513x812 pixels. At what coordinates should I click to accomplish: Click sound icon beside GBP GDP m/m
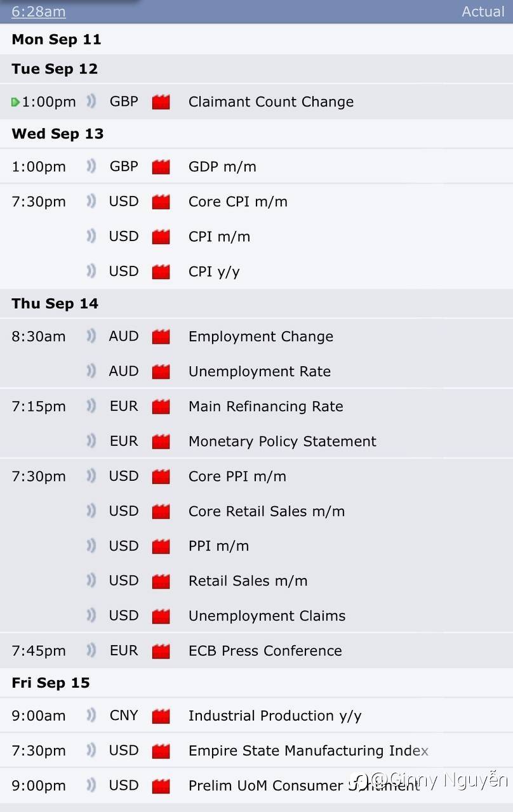tap(91, 166)
